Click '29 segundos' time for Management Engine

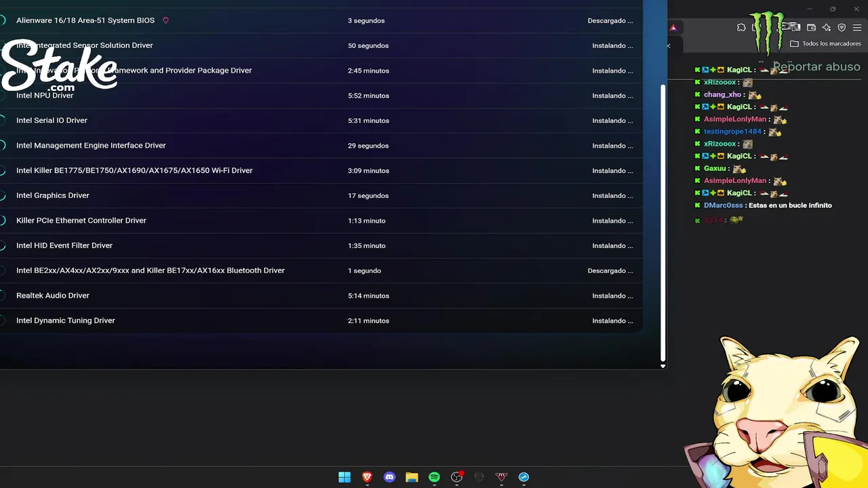tap(368, 146)
